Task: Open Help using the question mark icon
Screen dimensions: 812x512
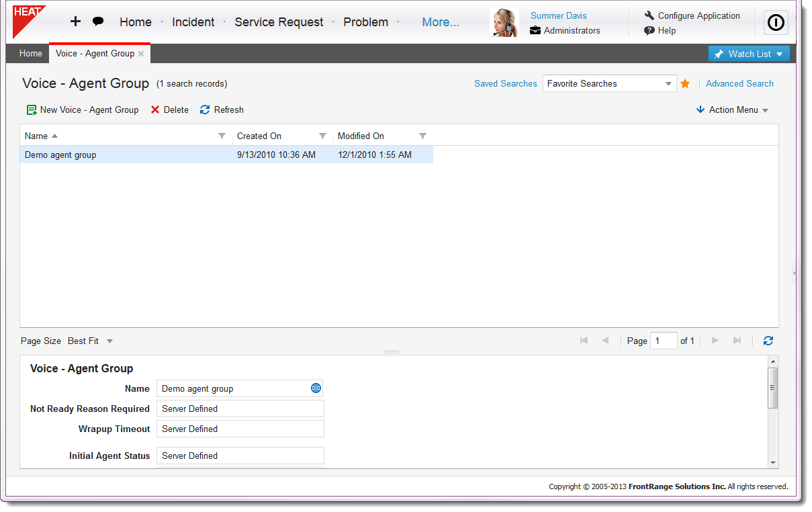Action: coord(649,30)
